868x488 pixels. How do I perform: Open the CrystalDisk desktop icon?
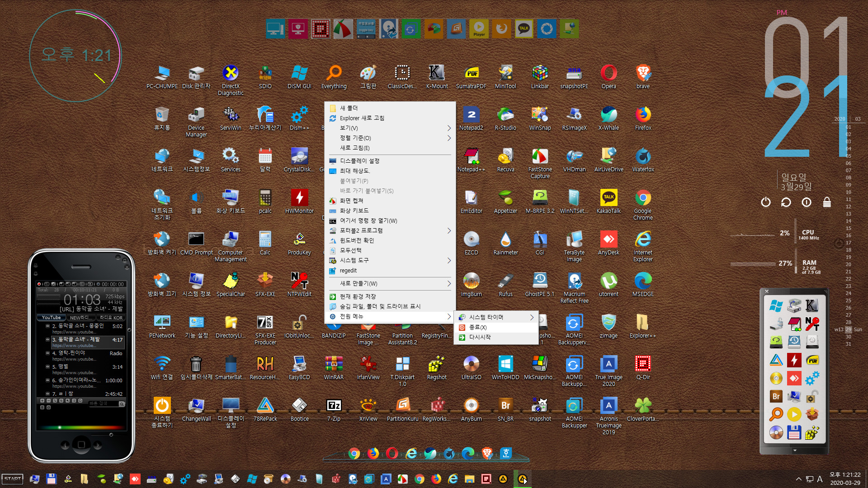pos(299,160)
